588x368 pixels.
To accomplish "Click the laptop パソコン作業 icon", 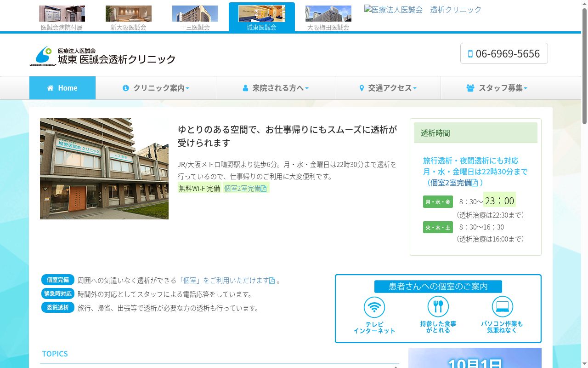I will pyautogui.click(x=502, y=307).
